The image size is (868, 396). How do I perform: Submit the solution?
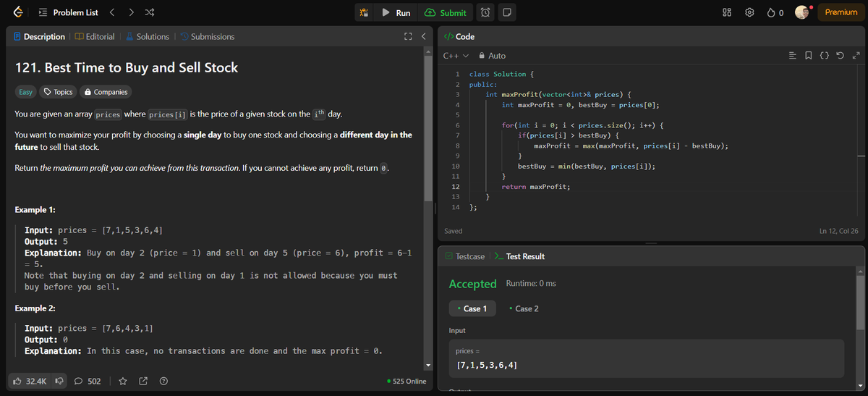tap(446, 12)
